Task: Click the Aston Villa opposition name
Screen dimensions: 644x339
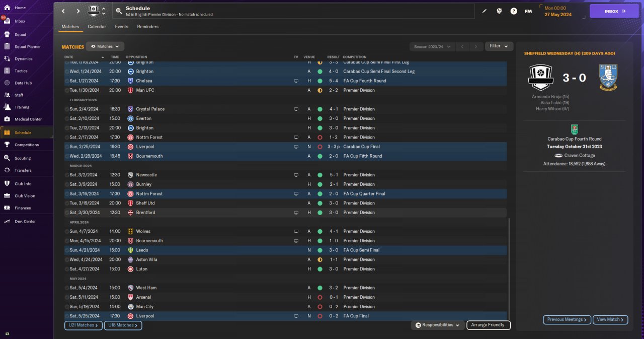Action: pyautogui.click(x=146, y=259)
